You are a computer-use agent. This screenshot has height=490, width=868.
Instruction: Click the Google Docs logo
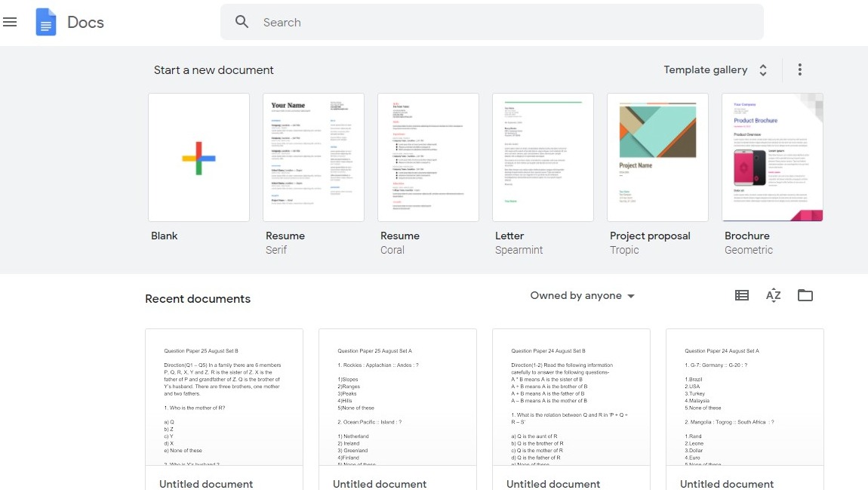pos(45,22)
